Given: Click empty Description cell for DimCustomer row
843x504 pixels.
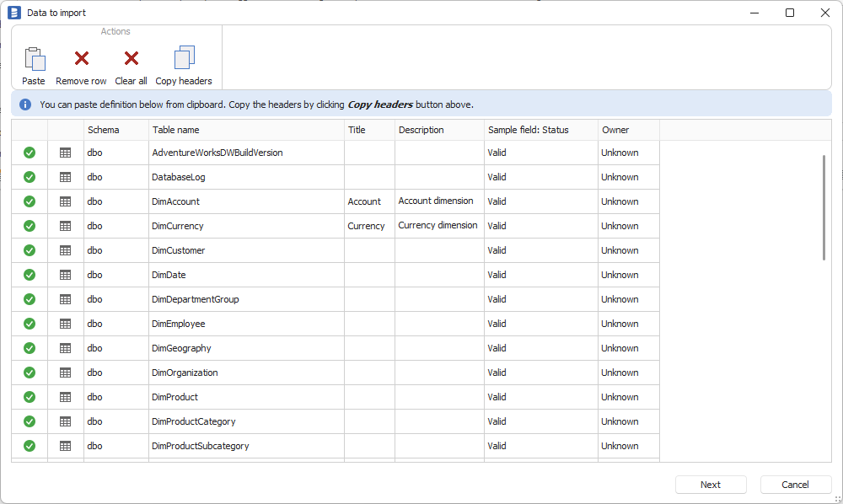Looking at the screenshot, I should pyautogui.click(x=439, y=250).
